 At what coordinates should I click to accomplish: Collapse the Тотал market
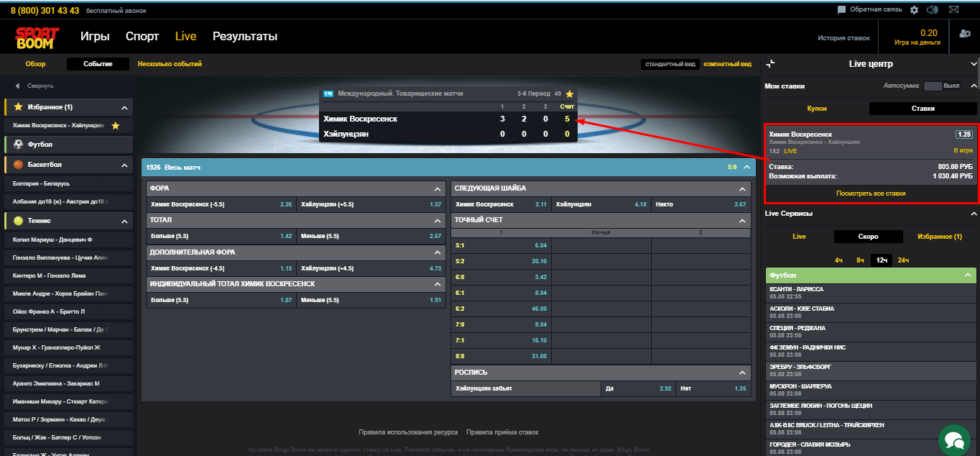click(438, 220)
